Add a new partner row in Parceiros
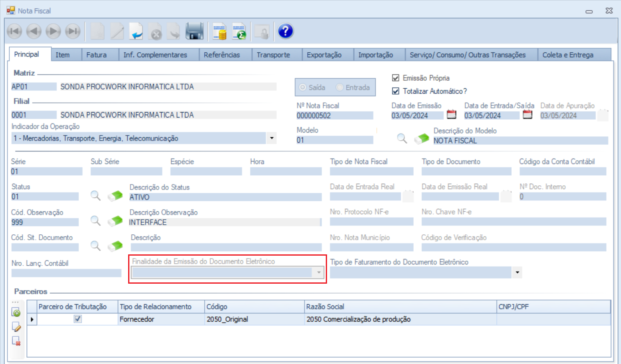 pyautogui.click(x=16, y=313)
